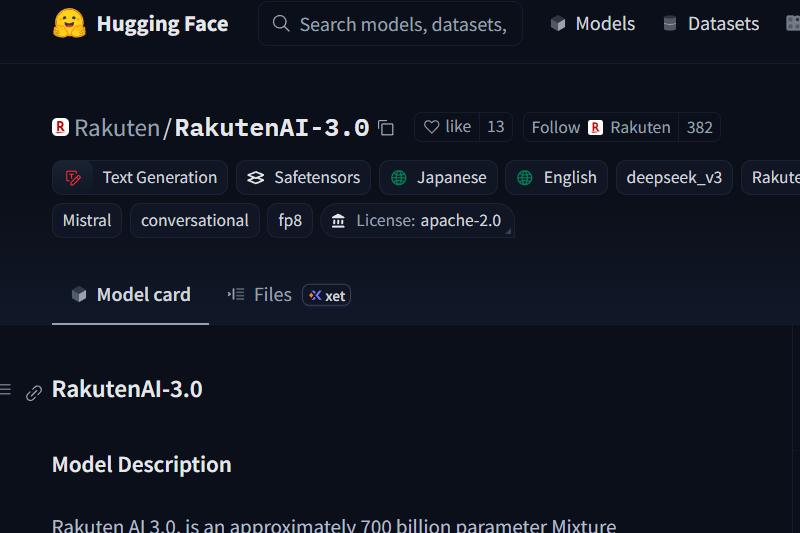The width and height of the screenshot is (800, 533).
Task: Switch to the Model card tab
Action: pyautogui.click(x=130, y=294)
